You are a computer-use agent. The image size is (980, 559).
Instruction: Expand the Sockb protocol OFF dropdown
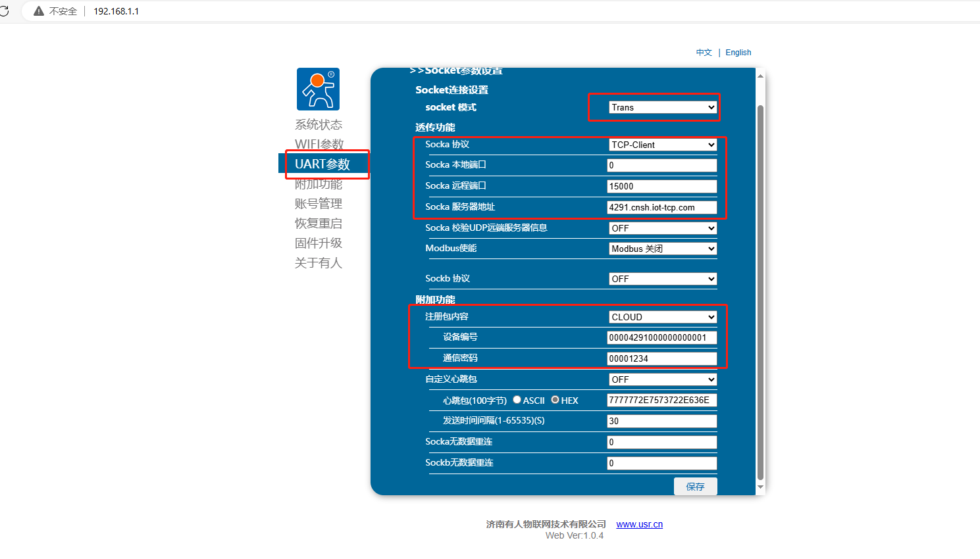tap(662, 279)
